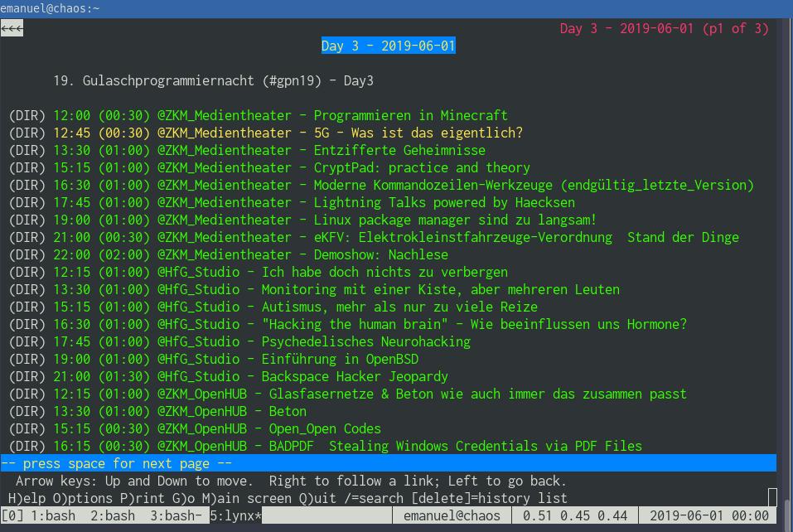Select the active tmux window 5:lynx*
Screen dimensions: 793x532
pyautogui.click(x=235, y=515)
